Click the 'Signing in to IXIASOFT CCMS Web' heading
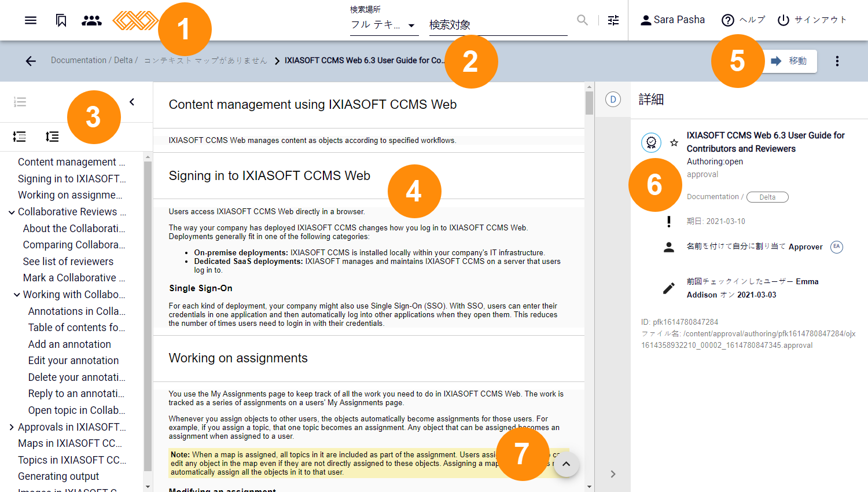 269,176
